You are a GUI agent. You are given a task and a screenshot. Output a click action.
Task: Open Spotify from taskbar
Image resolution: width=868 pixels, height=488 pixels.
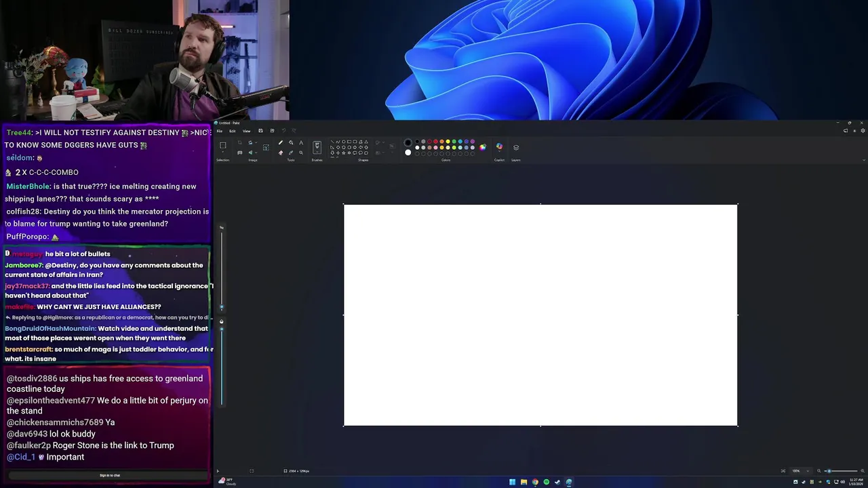pyautogui.click(x=547, y=482)
